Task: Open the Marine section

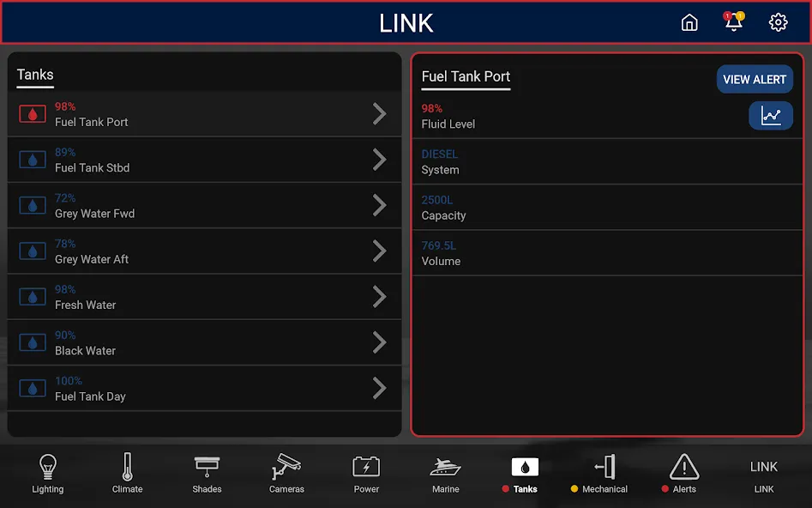Action: coord(445,474)
